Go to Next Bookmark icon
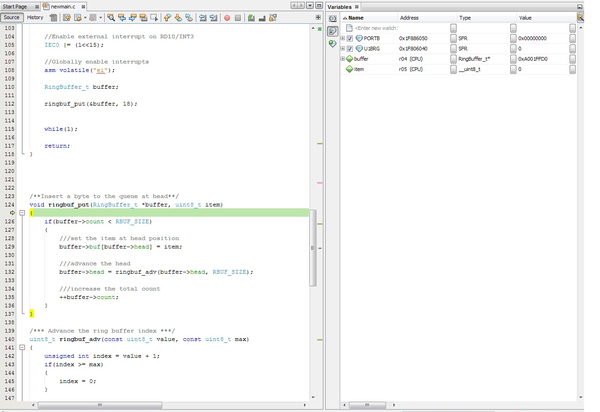This screenshot has height=412, width=600. point(178,18)
